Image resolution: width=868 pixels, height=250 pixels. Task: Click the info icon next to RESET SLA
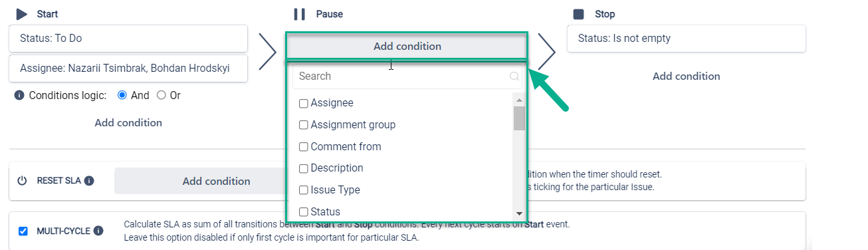(89, 181)
